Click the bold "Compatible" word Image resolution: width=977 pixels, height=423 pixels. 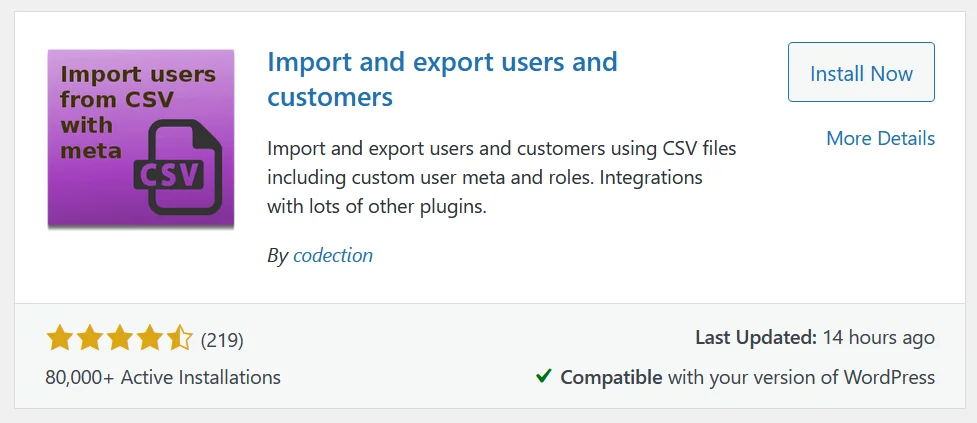coord(611,377)
